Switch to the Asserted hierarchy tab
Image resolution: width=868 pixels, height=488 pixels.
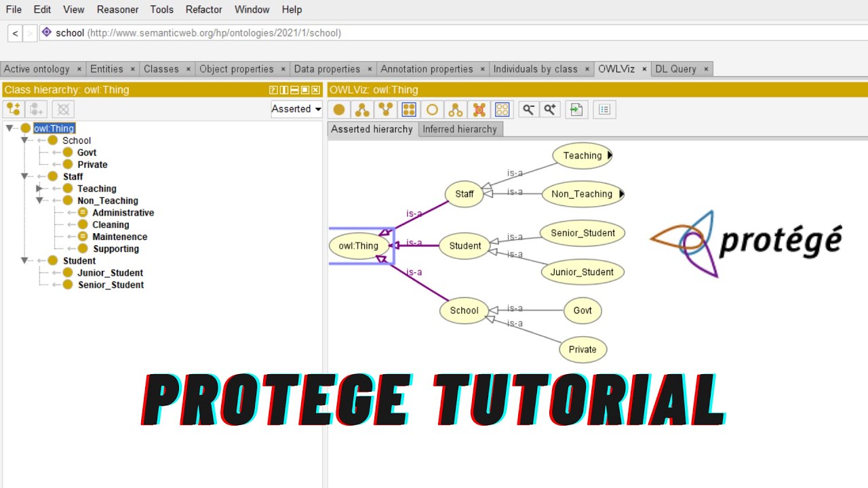pos(372,129)
